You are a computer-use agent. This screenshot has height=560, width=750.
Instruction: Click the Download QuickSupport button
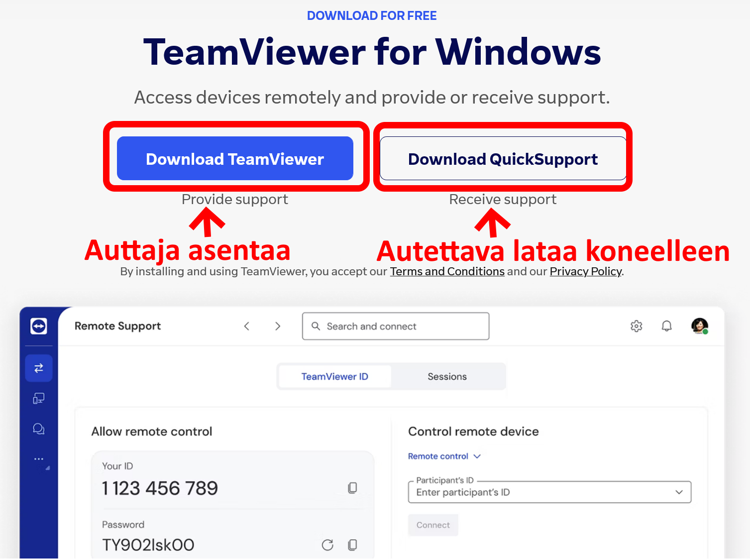[x=503, y=158]
